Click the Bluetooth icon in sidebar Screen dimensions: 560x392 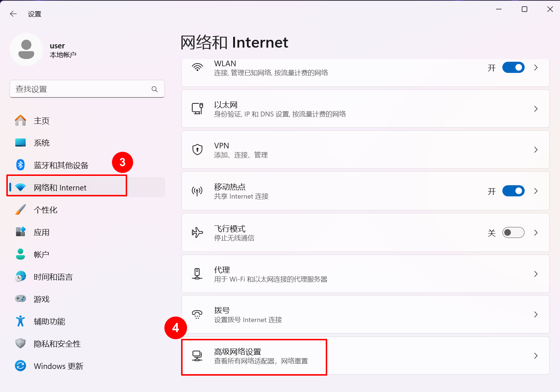coord(20,165)
